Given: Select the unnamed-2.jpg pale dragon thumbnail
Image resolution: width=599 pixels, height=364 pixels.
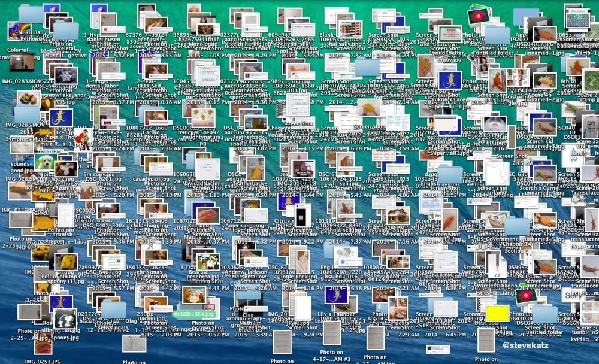Looking at the screenshot, I should tap(544, 80).
